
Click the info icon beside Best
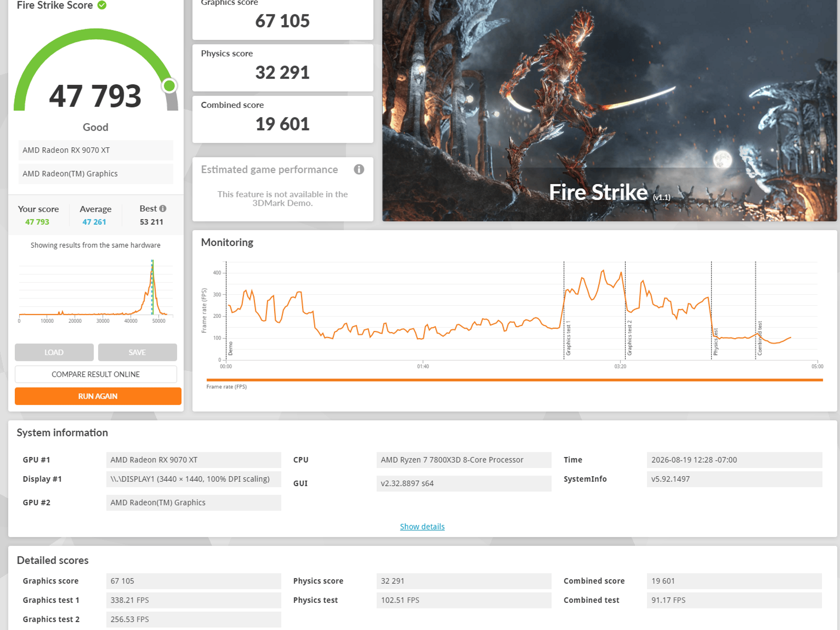click(163, 208)
